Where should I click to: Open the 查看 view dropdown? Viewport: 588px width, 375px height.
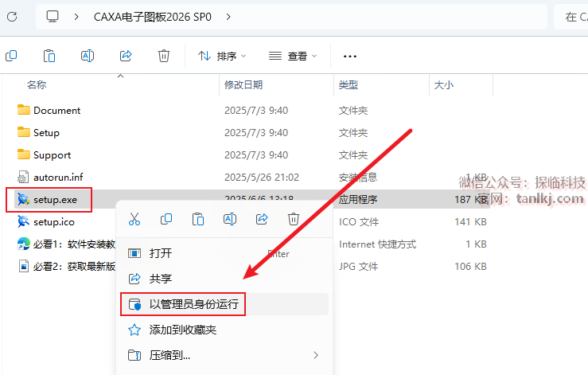[x=293, y=57]
